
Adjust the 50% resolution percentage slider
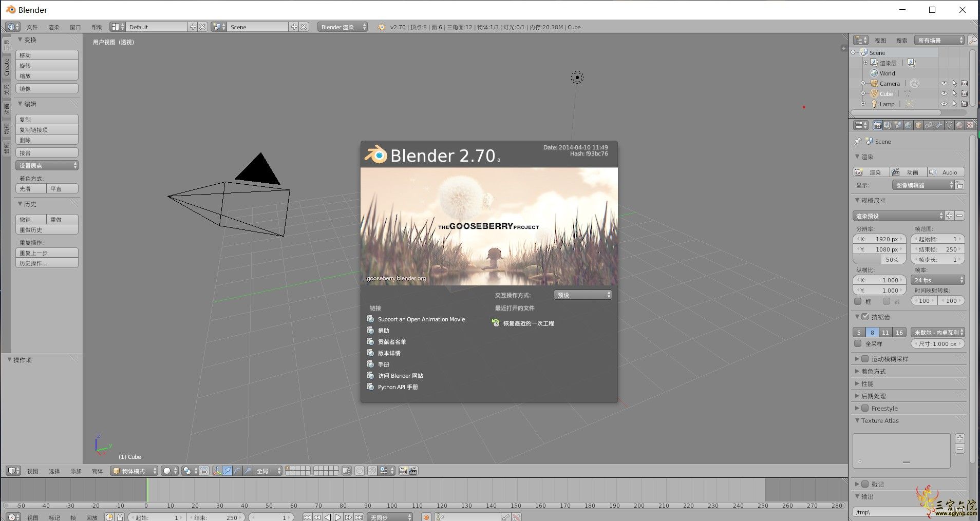tap(879, 259)
